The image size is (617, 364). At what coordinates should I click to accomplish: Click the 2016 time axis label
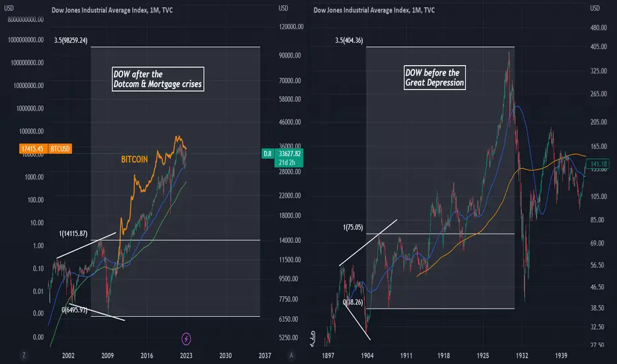[x=147, y=355]
